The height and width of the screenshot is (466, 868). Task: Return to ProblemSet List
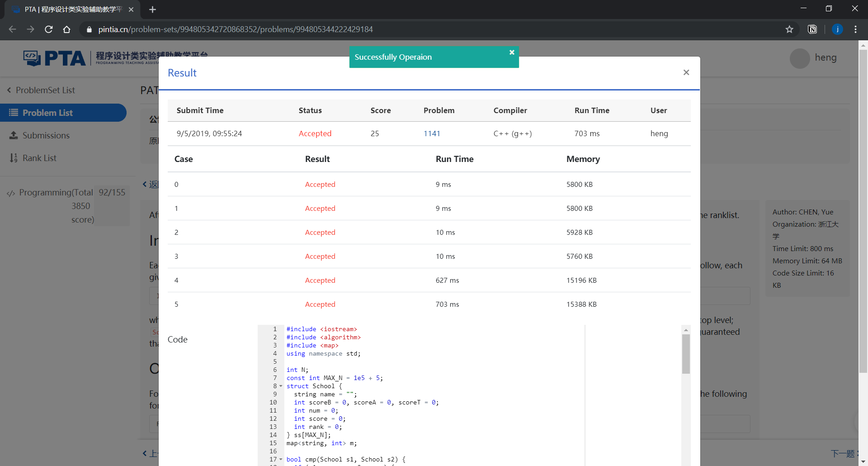coord(41,90)
